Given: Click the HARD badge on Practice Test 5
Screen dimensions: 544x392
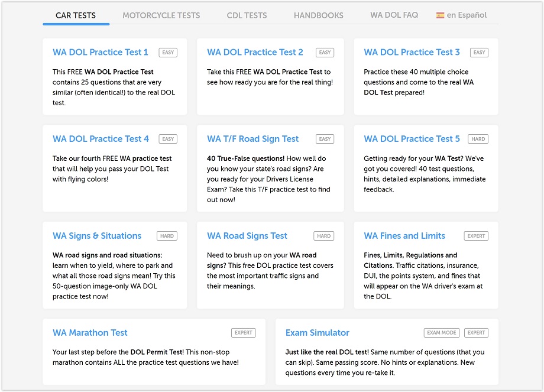Looking at the screenshot, I should click(x=478, y=139).
